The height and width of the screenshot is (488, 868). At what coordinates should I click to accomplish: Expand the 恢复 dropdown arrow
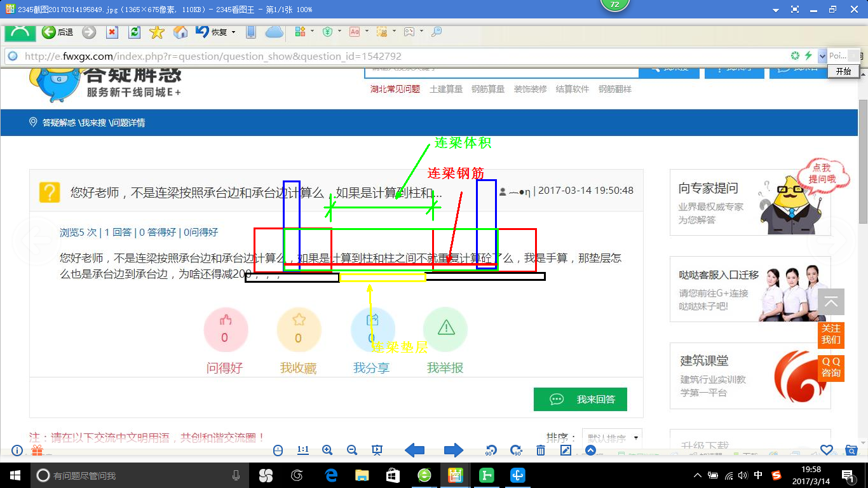tap(233, 32)
